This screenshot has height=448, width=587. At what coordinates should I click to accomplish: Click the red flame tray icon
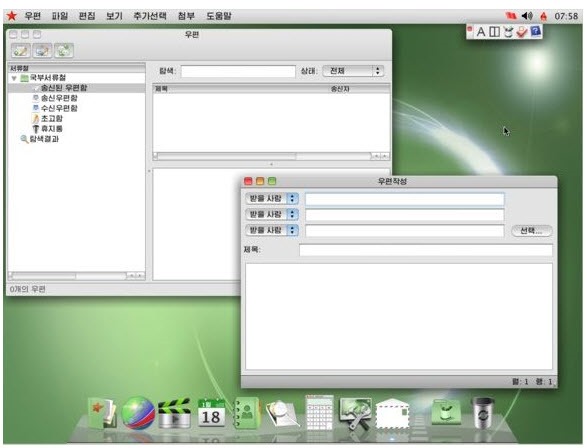(543, 16)
